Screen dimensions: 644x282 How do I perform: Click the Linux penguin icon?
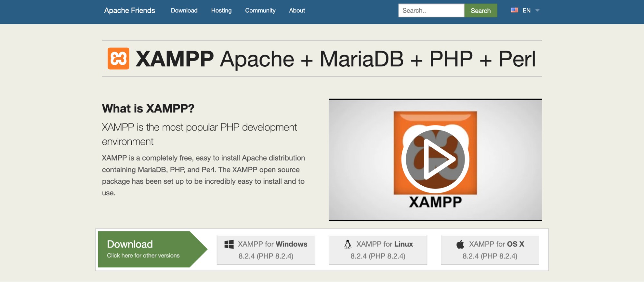point(347,244)
